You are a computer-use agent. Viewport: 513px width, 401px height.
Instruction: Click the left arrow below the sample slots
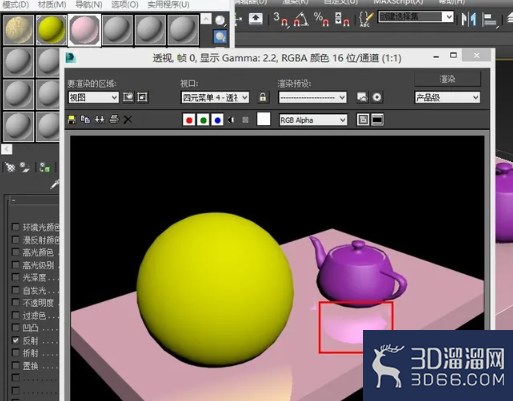coord(7,149)
